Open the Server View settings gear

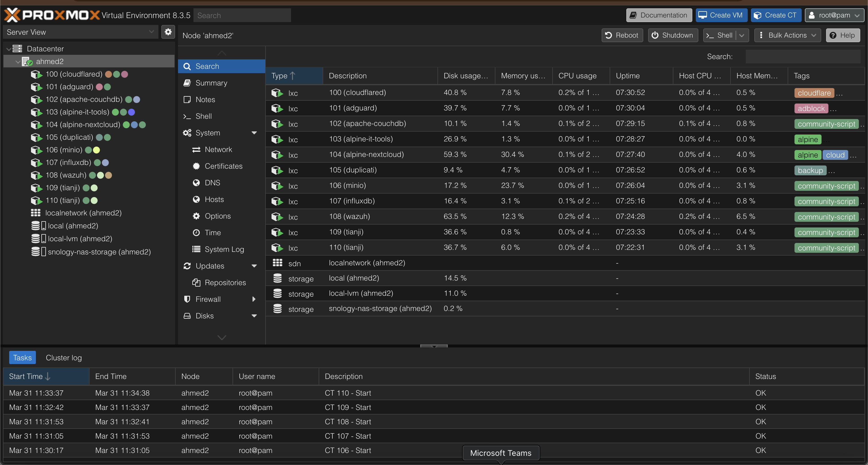click(168, 32)
